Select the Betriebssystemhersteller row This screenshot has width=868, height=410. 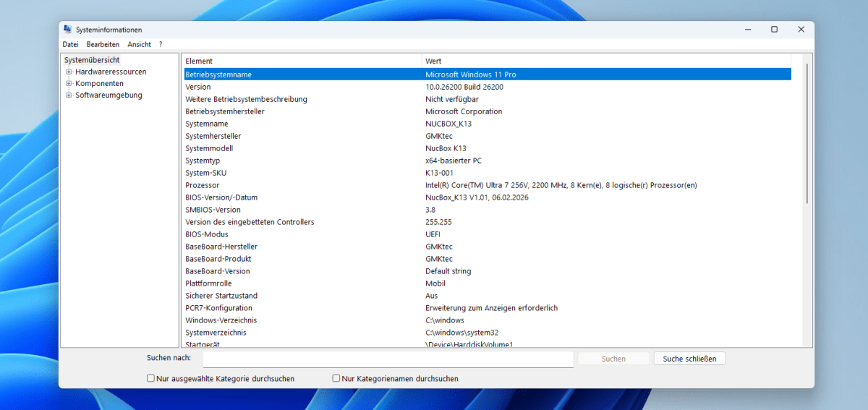pos(486,111)
